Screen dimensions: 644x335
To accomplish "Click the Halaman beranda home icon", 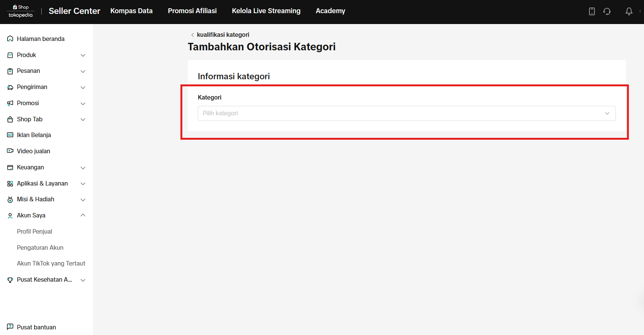I will [x=10, y=39].
